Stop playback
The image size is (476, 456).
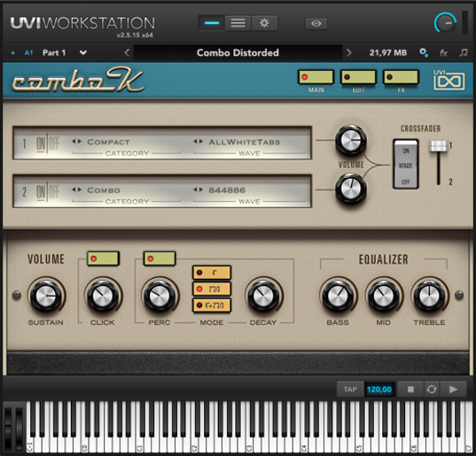(x=410, y=389)
